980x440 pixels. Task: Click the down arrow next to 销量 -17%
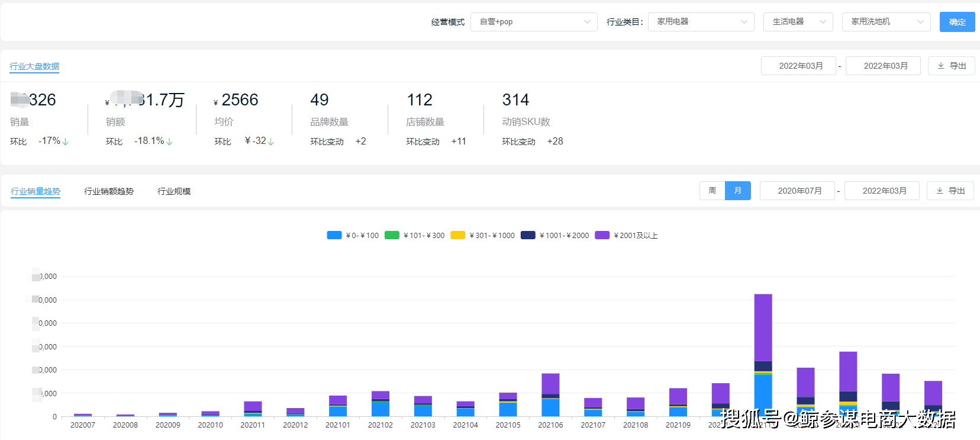66,142
